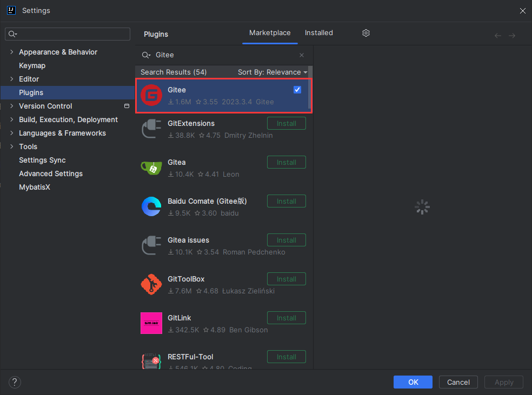Install the GitToolBox plugin
The height and width of the screenshot is (395, 532).
(287, 279)
